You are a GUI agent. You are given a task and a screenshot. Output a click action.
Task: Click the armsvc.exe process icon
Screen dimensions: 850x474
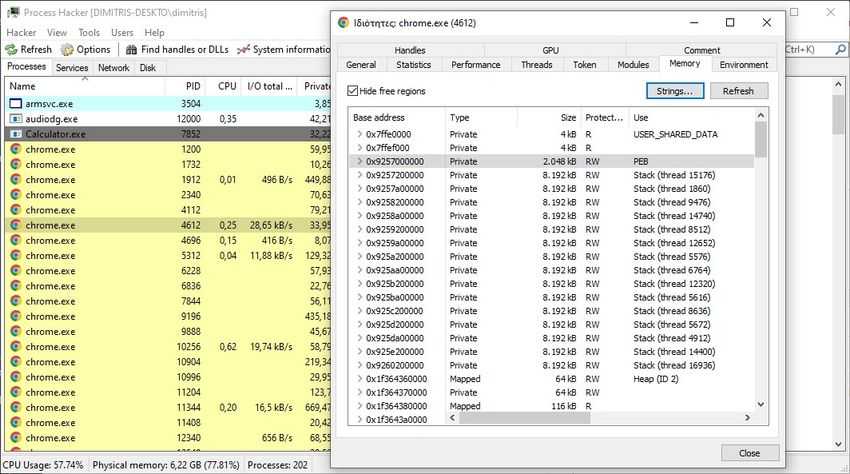16,104
